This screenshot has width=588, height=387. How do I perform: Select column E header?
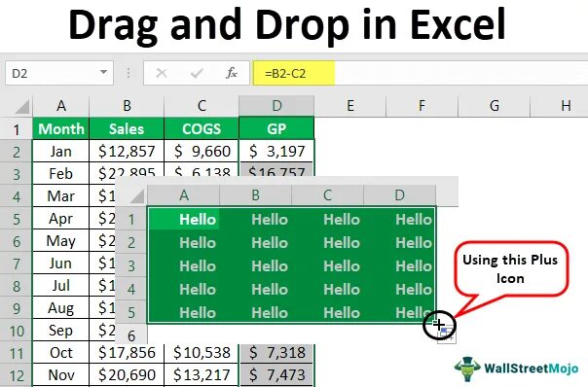pos(350,106)
